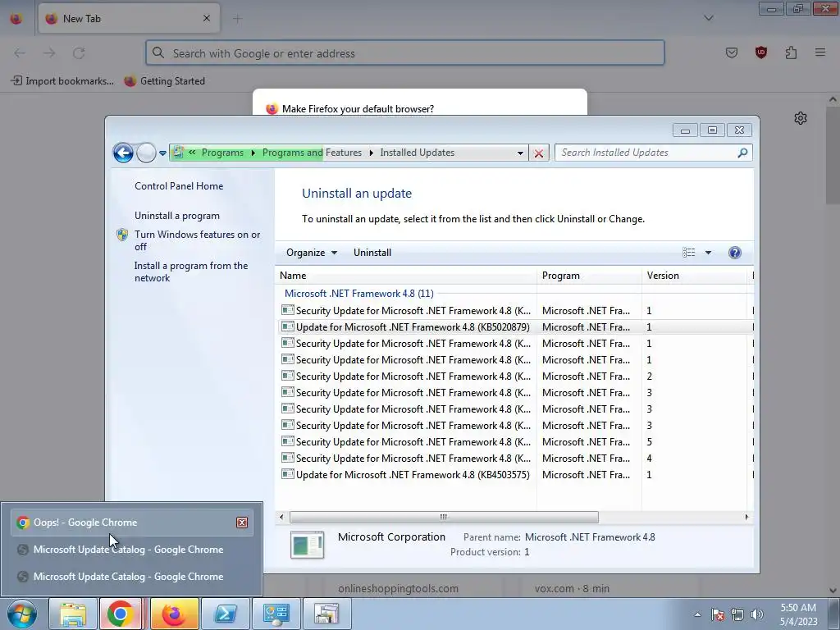
Task: Switch to the Oops! - Google Chrome window preview
Action: [131, 523]
